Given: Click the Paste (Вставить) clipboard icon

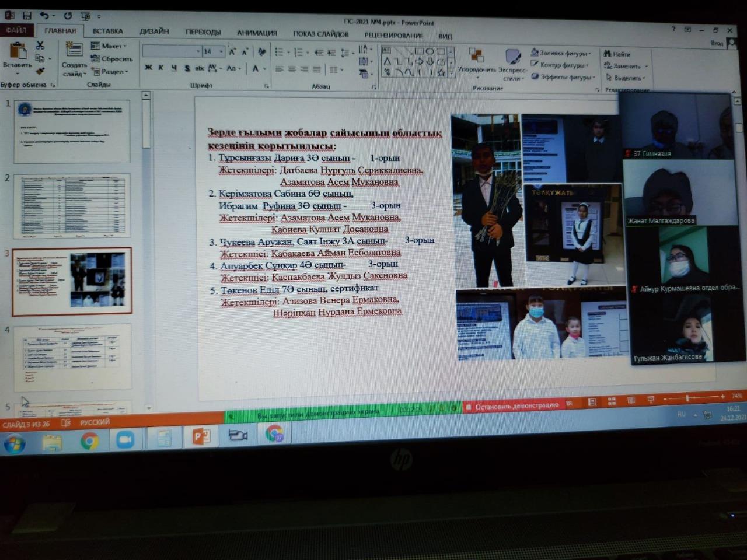Looking at the screenshot, I should (x=18, y=52).
